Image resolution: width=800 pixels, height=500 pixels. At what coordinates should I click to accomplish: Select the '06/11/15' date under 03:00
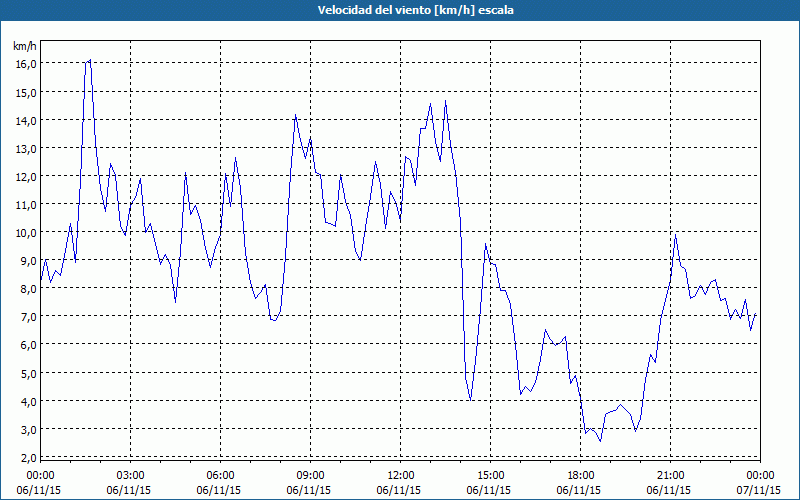pos(129,490)
